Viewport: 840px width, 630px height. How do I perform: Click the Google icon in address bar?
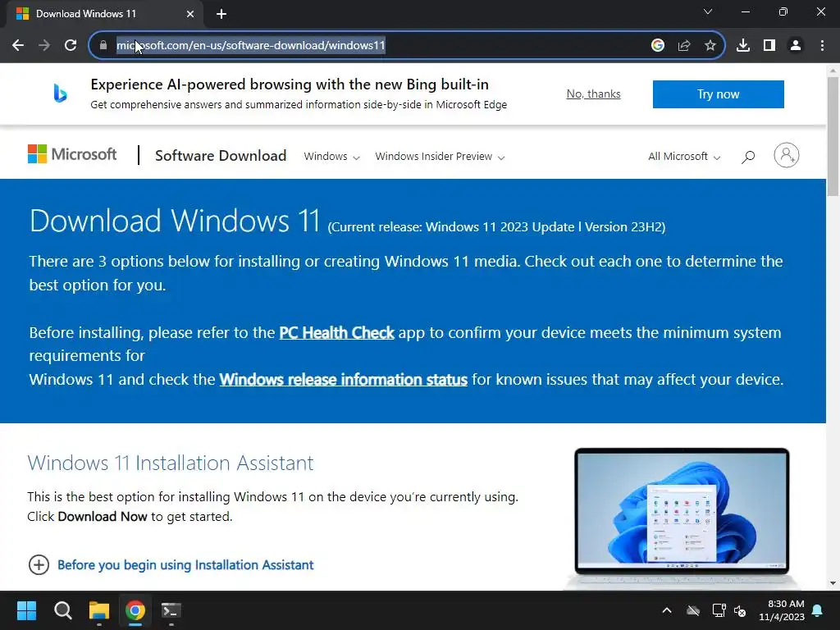point(658,46)
